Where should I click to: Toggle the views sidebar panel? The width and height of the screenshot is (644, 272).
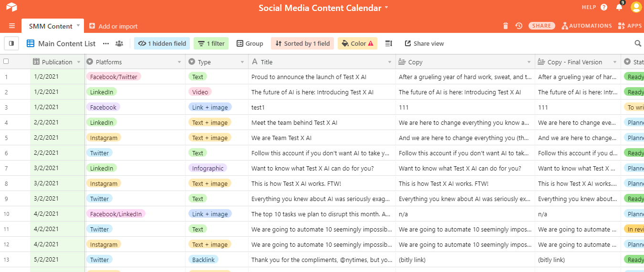click(11, 43)
